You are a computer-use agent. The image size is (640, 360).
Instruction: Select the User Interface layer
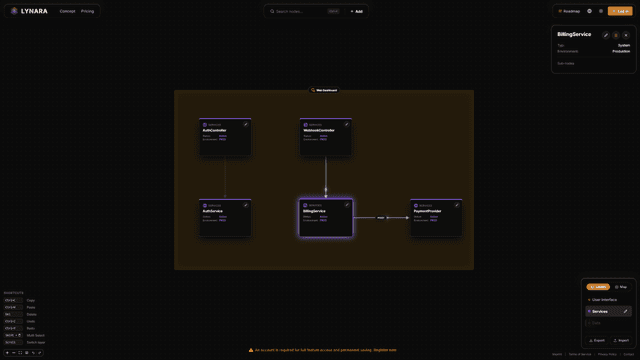click(608, 300)
